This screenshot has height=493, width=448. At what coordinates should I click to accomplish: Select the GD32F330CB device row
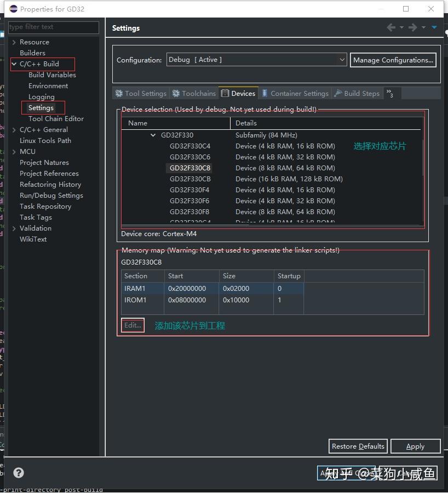point(189,179)
